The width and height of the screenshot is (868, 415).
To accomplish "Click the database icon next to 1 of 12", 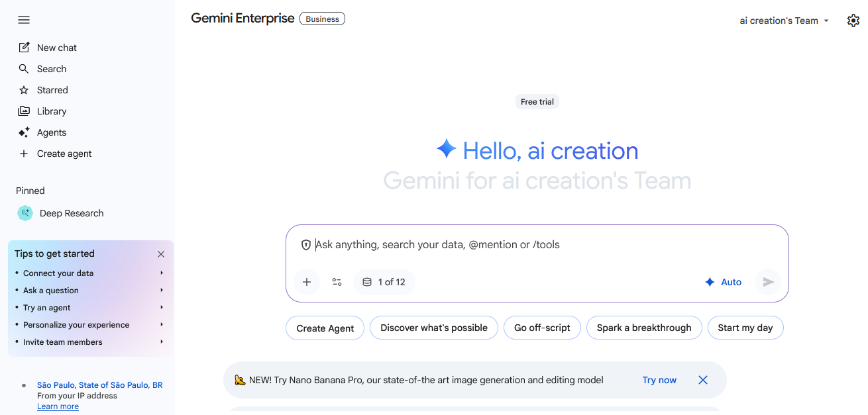I will (367, 282).
